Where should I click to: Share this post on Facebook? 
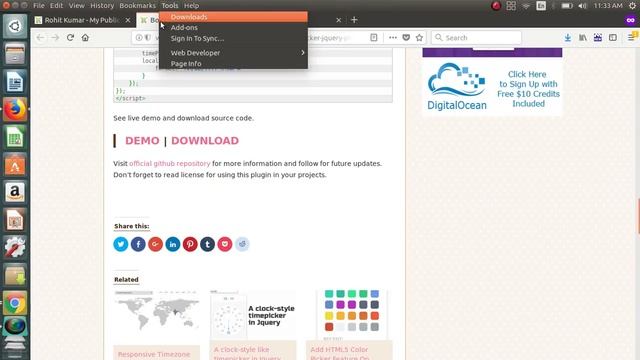[138, 244]
